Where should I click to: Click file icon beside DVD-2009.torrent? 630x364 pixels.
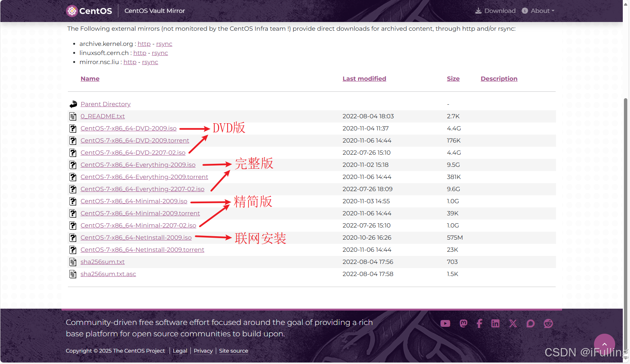(x=73, y=141)
